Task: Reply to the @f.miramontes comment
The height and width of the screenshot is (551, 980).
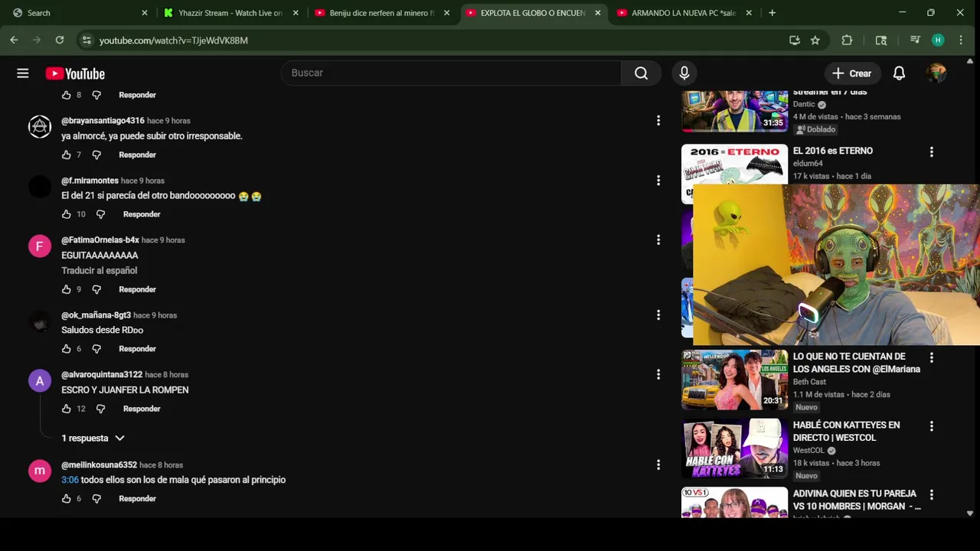Action: click(x=142, y=214)
